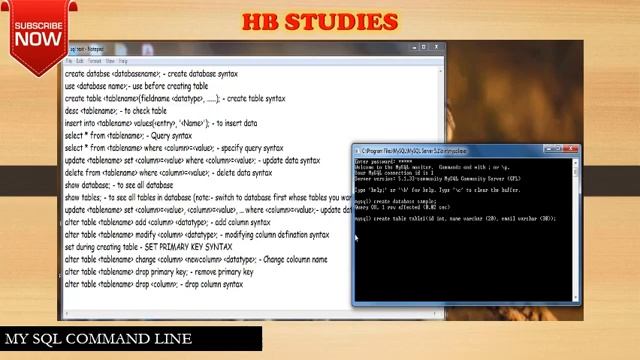Image resolution: width=640 pixels, height=360 pixels.
Task: Click the 'delete from <tablename>' line
Action: coord(168,173)
